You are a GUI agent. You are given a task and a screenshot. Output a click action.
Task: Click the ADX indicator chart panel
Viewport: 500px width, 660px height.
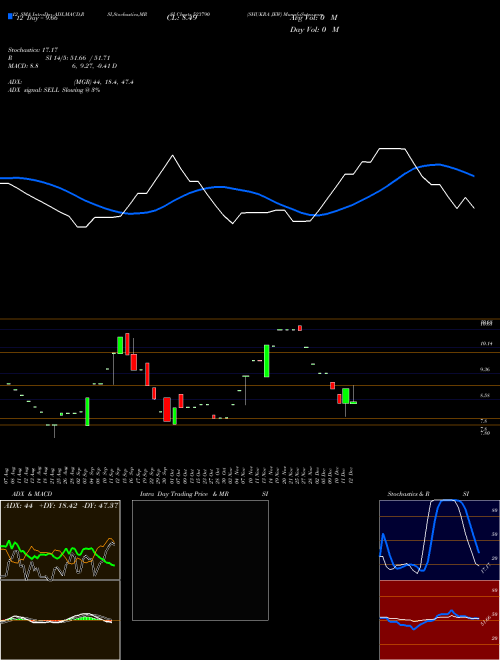click(x=60, y=539)
